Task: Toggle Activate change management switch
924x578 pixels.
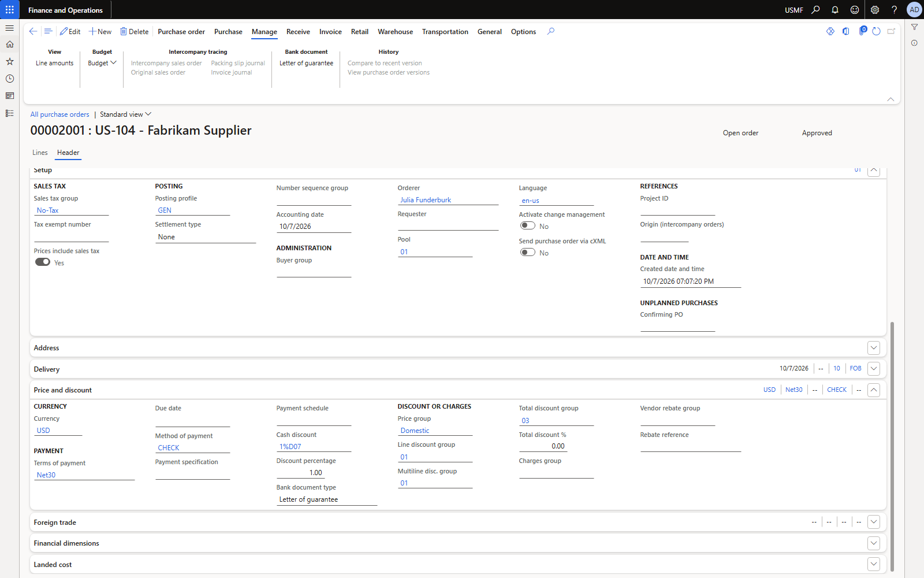Action: pos(528,225)
